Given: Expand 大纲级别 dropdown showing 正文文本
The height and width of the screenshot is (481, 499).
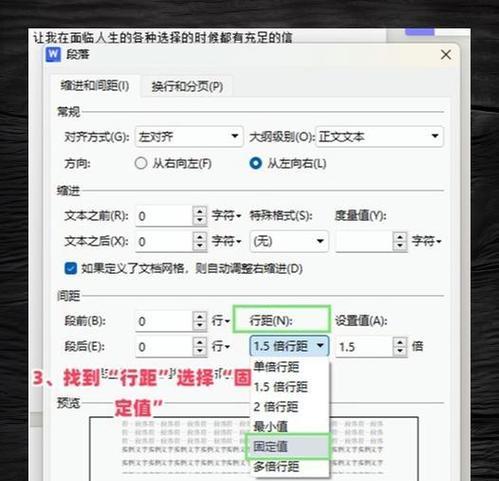Looking at the screenshot, I should pyautogui.click(x=379, y=136).
